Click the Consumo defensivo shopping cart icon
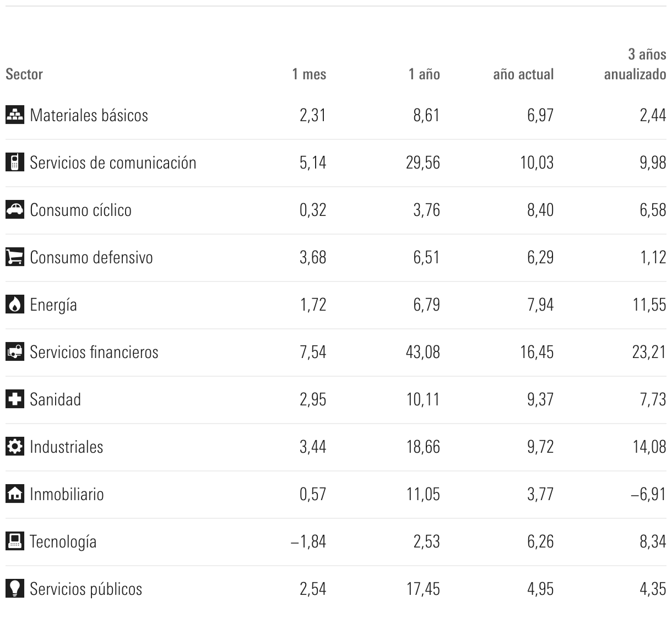 [x=15, y=257]
